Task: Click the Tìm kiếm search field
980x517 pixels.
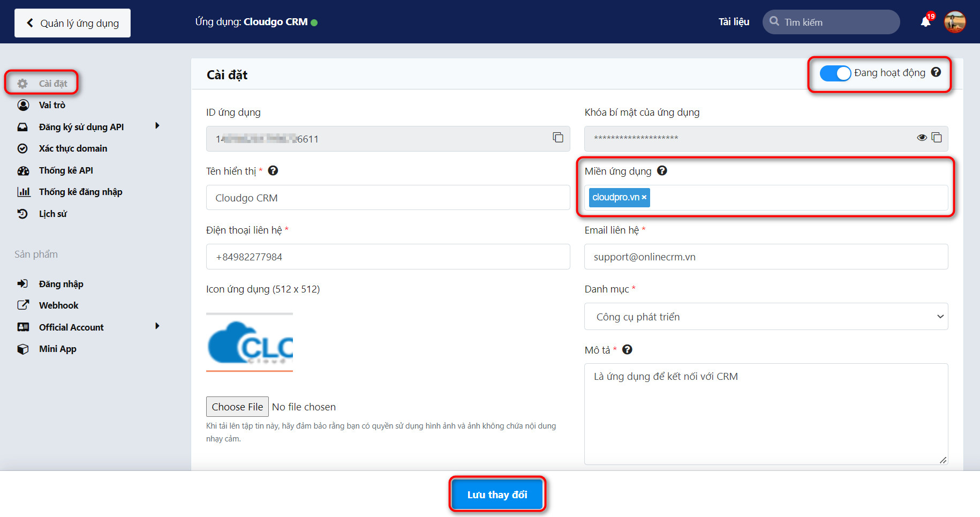Action: [831, 22]
